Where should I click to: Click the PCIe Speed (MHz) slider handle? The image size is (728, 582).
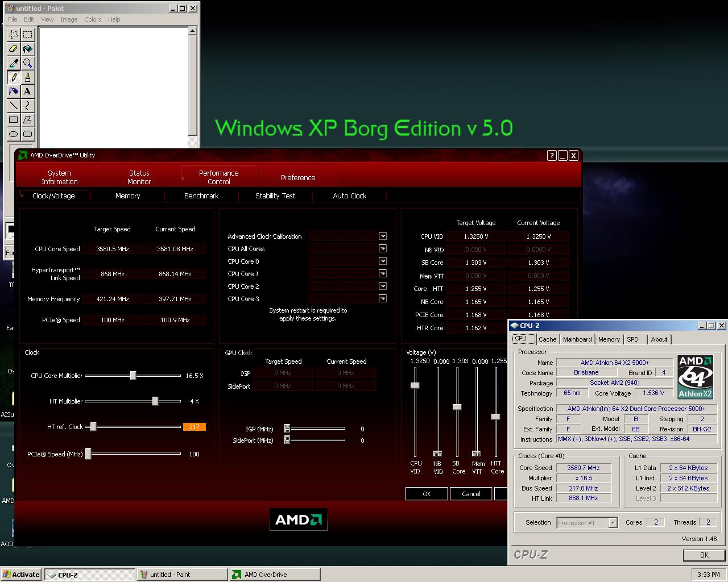pyautogui.click(x=88, y=454)
